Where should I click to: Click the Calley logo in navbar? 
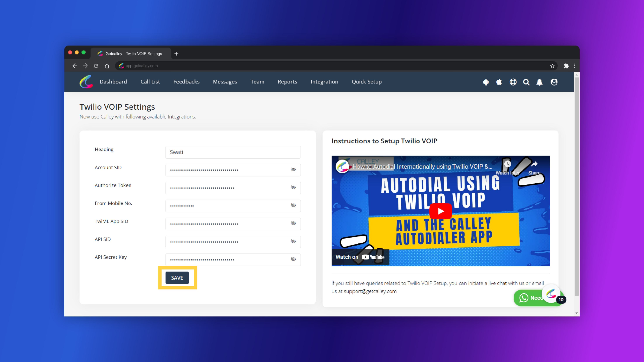tap(86, 82)
